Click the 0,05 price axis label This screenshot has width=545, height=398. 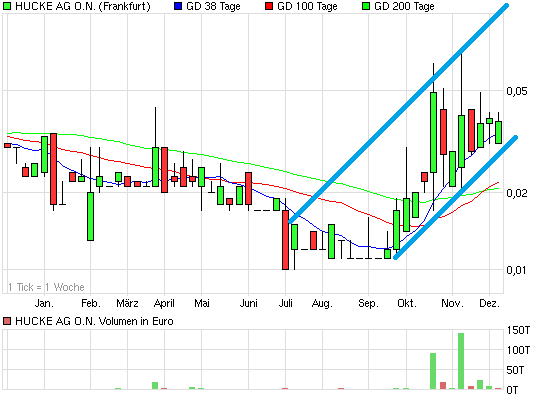516,91
